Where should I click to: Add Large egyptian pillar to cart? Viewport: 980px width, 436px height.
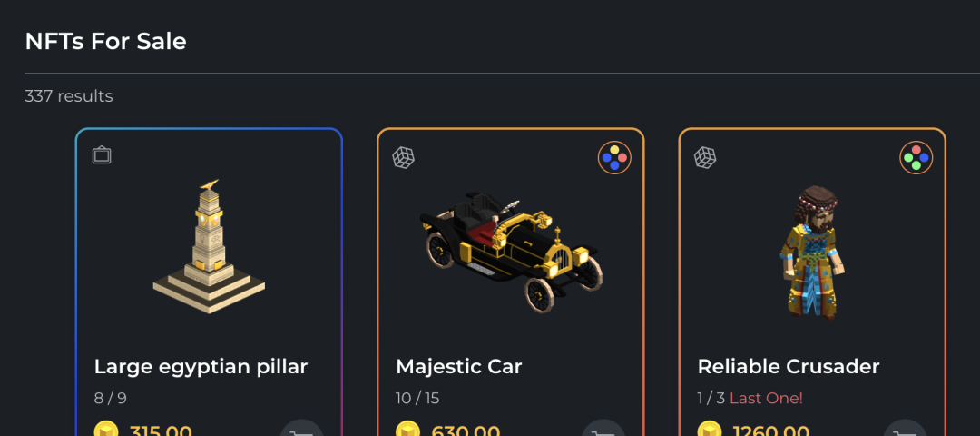tap(302, 428)
